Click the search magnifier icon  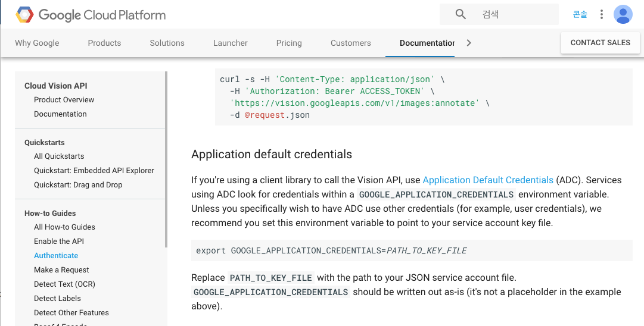click(461, 14)
